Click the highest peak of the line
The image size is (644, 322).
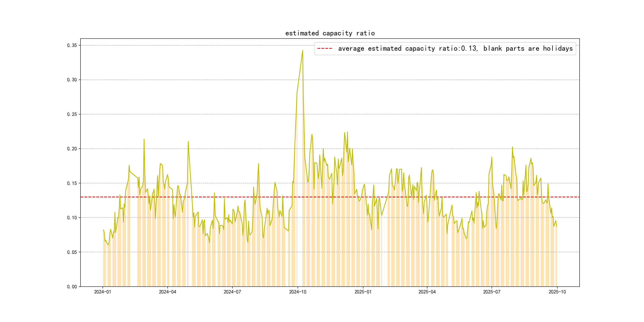303,51
